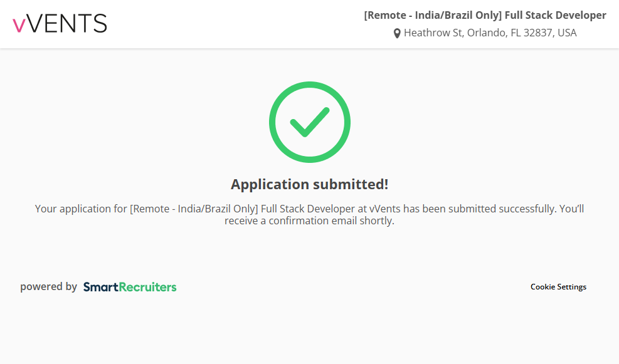Click the submission confirmation message's first line
The width and height of the screenshot is (619, 364).
tap(309, 209)
